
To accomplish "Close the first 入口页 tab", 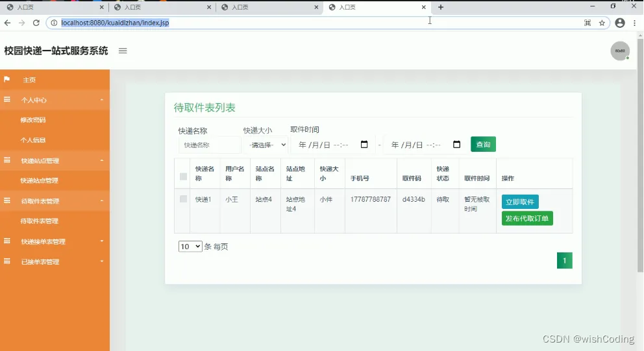I will [102, 7].
